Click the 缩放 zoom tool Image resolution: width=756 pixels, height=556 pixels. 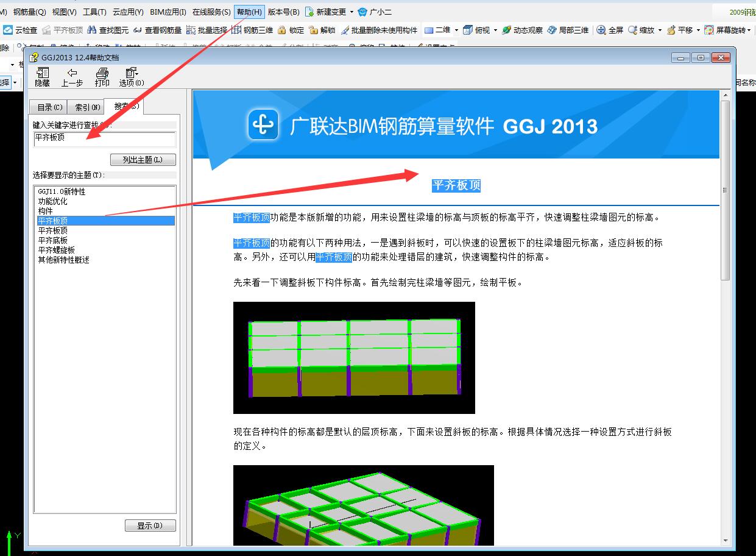tap(641, 30)
